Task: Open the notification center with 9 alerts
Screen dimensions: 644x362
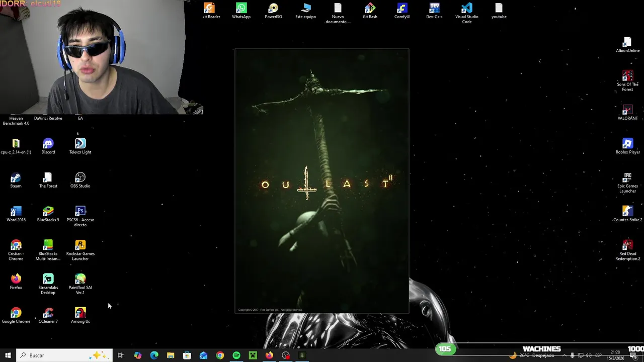Action: [633, 355]
